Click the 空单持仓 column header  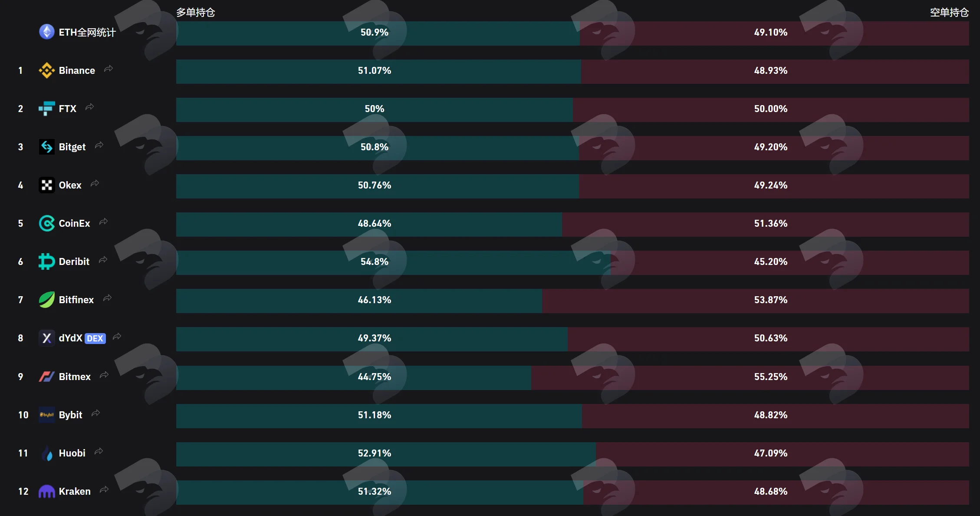click(x=949, y=12)
